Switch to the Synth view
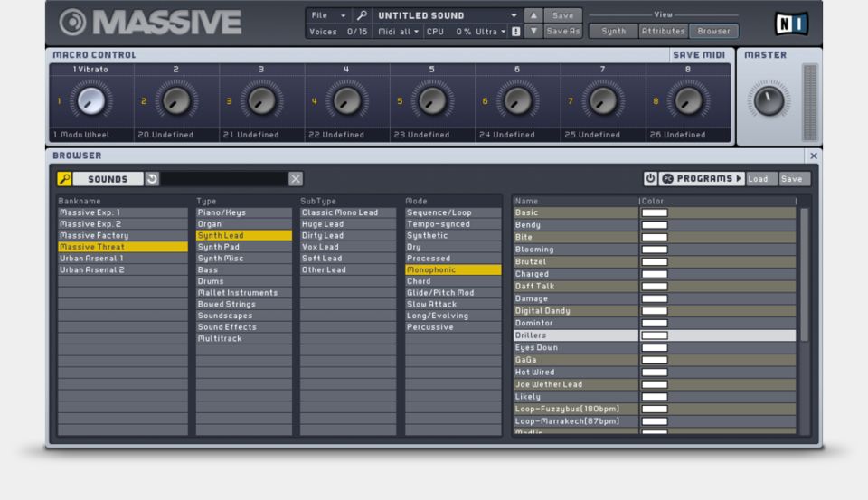 pyautogui.click(x=613, y=32)
